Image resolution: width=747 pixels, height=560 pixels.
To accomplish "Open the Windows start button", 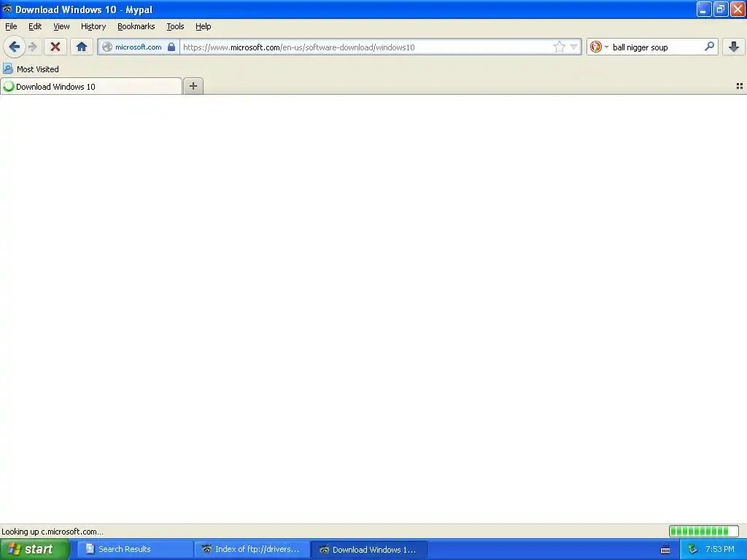I will [x=35, y=549].
